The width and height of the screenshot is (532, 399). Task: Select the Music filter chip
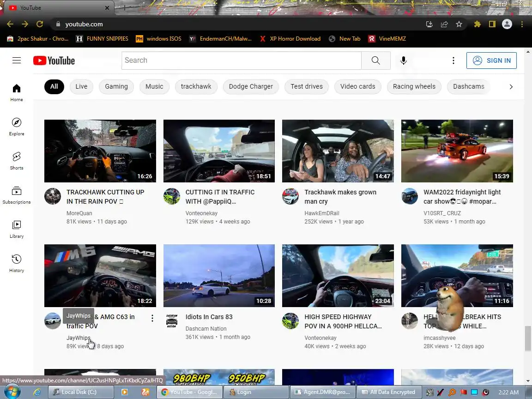[x=154, y=86]
